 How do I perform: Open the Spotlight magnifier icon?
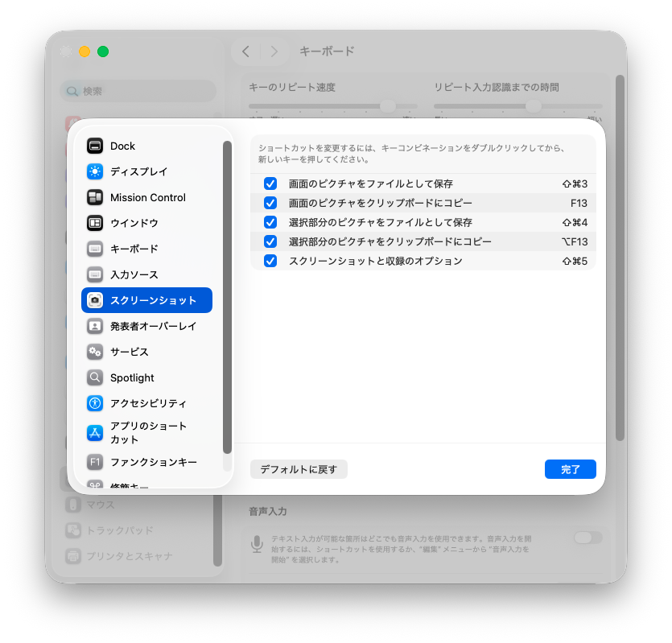click(x=95, y=377)
